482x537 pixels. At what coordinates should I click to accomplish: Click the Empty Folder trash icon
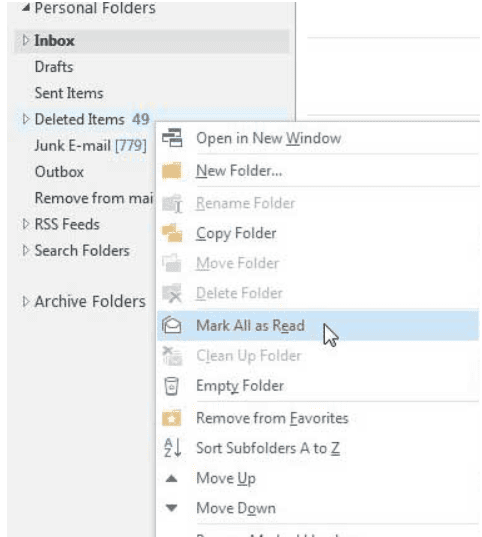[x=172, y=386]
